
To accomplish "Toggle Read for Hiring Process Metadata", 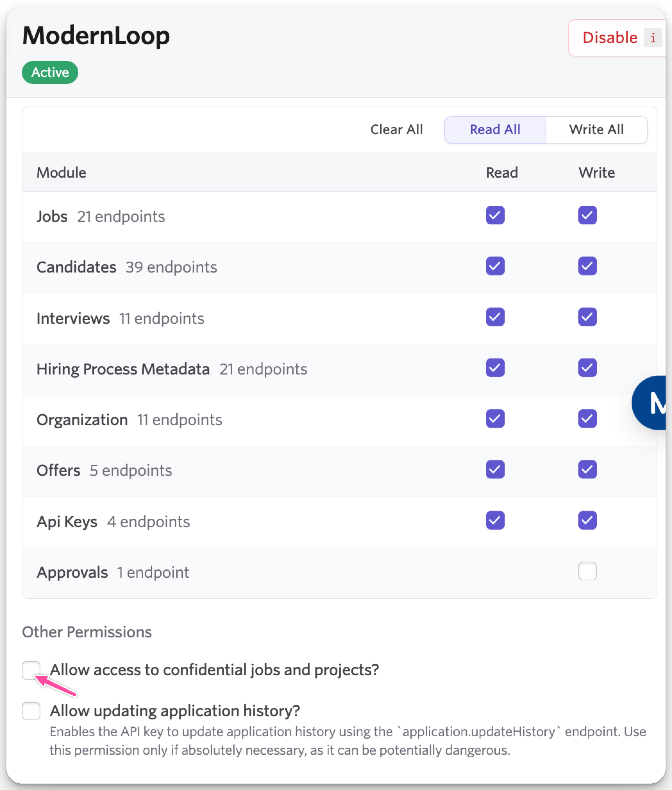I will click(495, 367).
